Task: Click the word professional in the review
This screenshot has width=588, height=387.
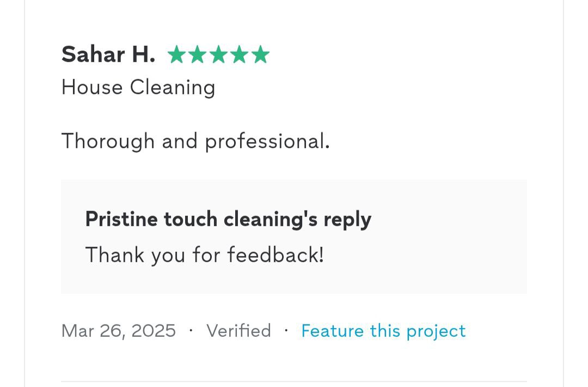Action: point(267,141)
